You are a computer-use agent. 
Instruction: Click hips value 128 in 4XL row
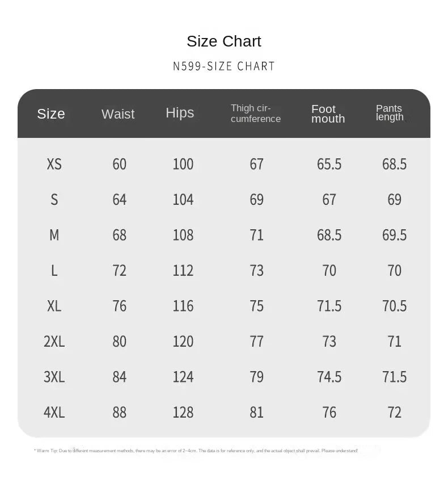click(x=183, y=412)
